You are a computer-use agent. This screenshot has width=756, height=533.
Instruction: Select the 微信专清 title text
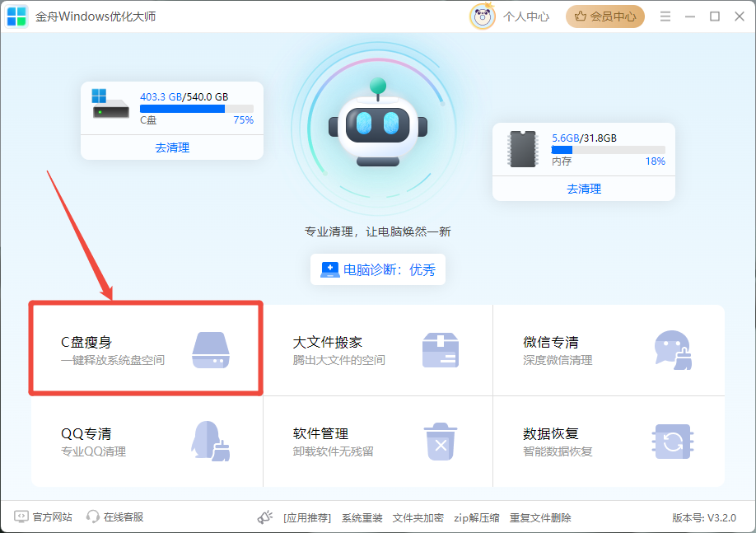[551, 342]
